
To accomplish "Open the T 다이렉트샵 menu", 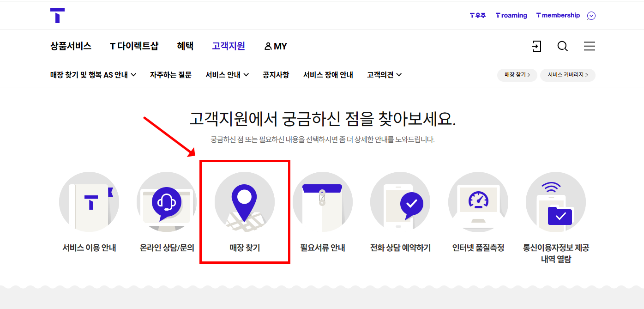I will click(x=134, y=46).
